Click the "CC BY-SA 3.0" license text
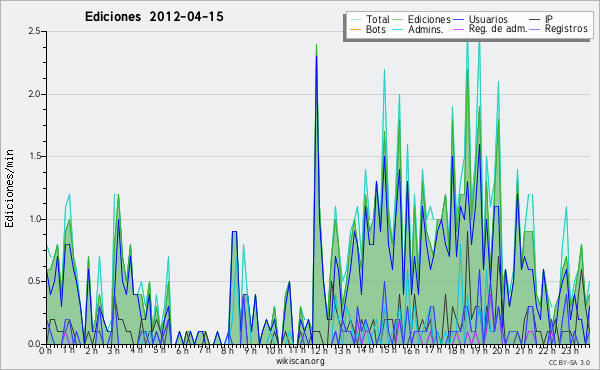600x370 pixels. [x=569, y=363]
